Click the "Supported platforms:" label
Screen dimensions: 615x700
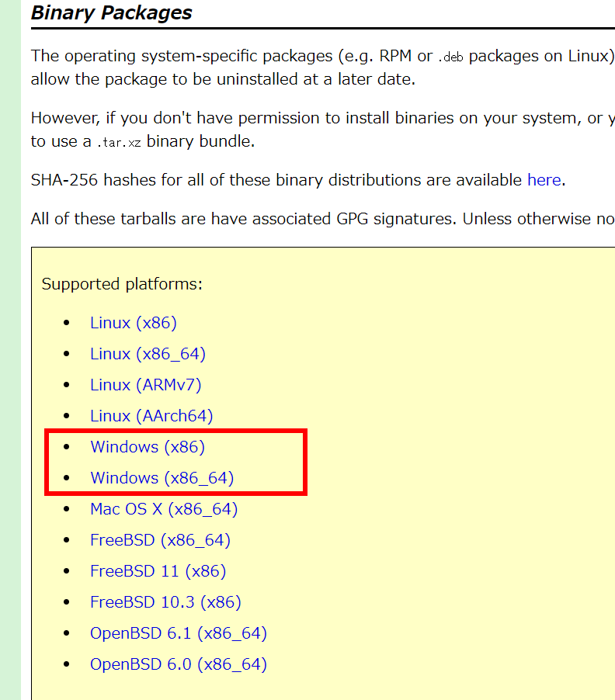122,284
